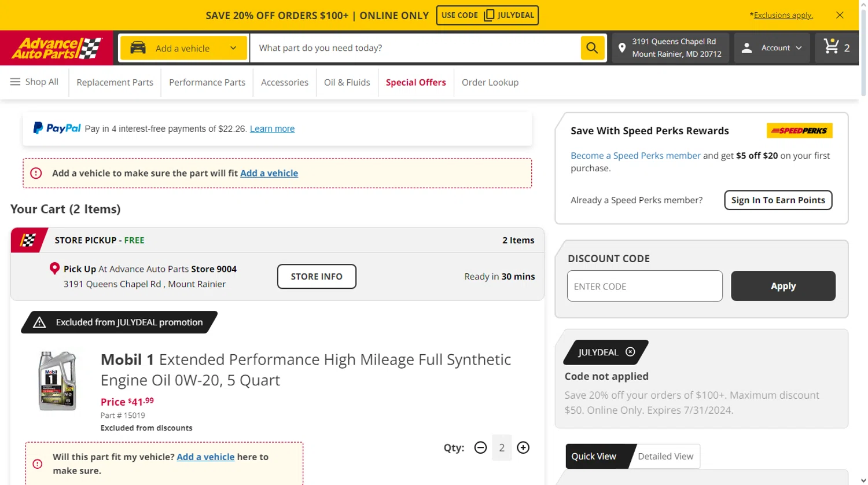Click Become a Speed Perks member link
This screenshot has height=485, width=868.
[x=635, y=155]
